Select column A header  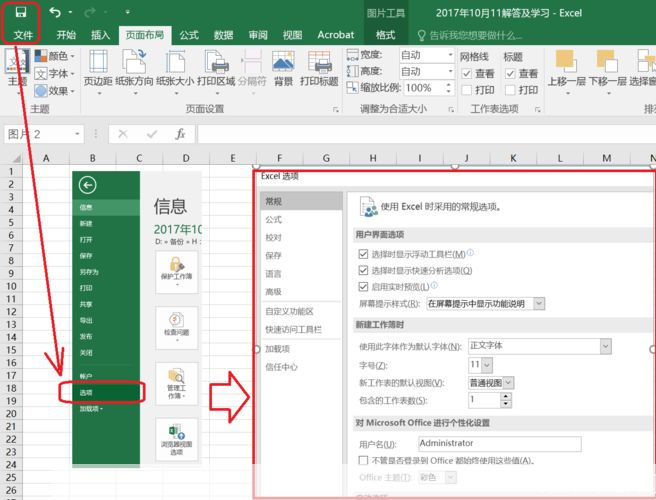46,158
